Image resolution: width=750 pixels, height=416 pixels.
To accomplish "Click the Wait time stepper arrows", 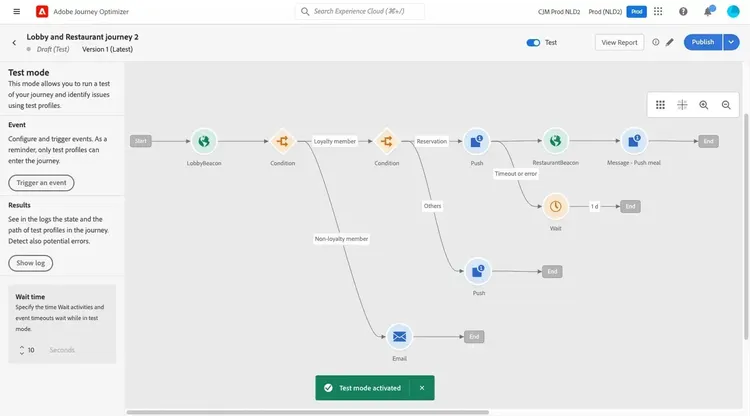I will coord(22,350).
